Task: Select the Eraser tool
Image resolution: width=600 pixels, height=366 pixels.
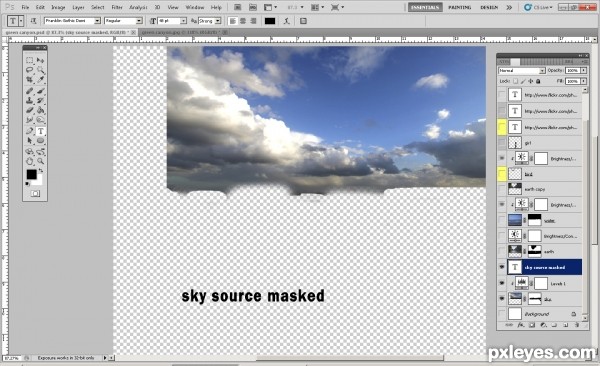Action: click(x=30, y=110)
